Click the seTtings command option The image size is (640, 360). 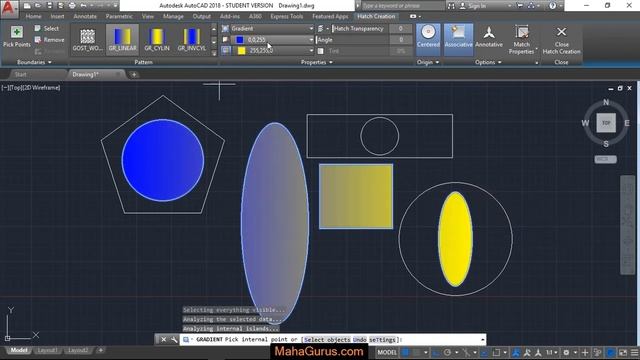[x=382, y=340]
